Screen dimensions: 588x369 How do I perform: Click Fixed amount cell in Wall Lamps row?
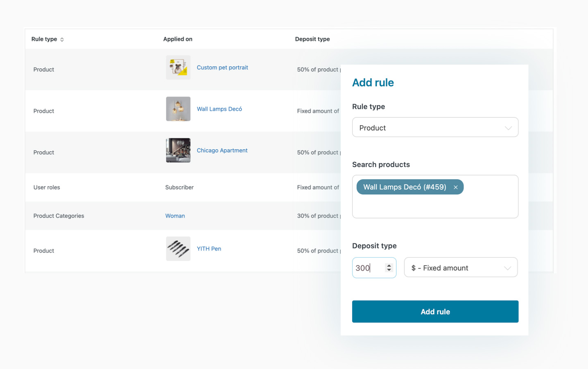pos(318,111)
